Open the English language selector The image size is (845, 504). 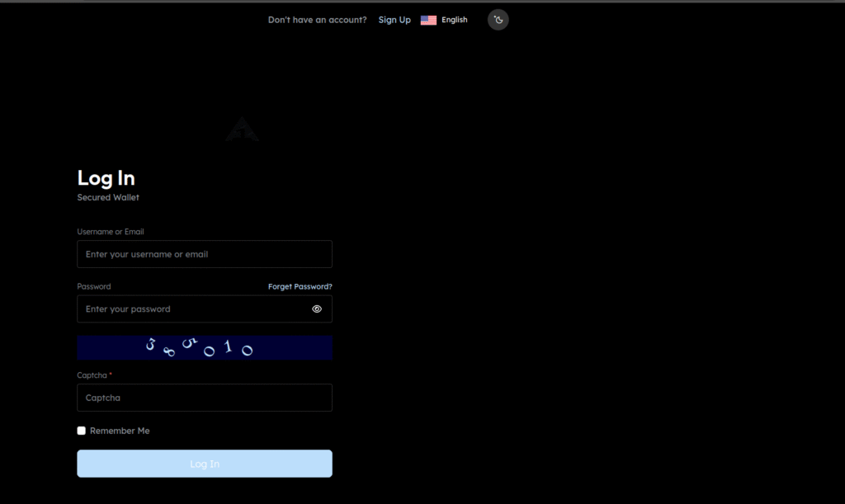[443, 19]
